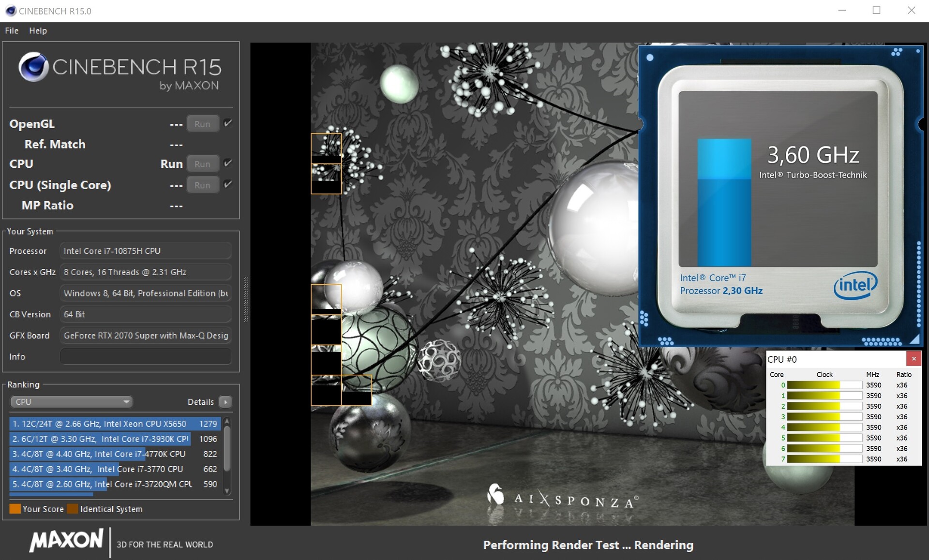Click the Intel logo on chip widget
This screenshot has height=560, width=929.
[x=855, y=285]
